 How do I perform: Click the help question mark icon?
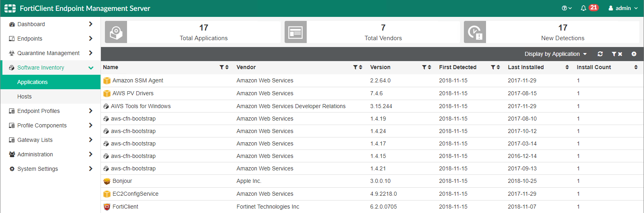565,8
